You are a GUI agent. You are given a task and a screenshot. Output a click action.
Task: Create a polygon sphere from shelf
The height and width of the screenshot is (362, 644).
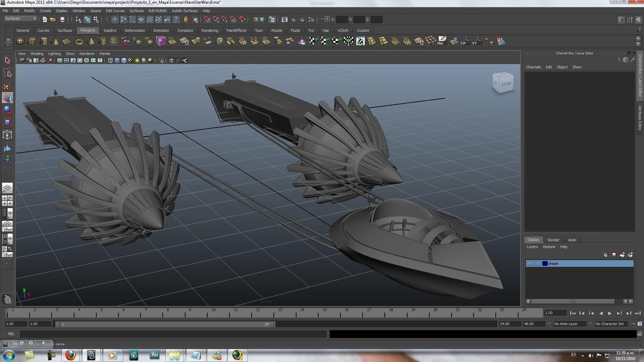point(21,41)
